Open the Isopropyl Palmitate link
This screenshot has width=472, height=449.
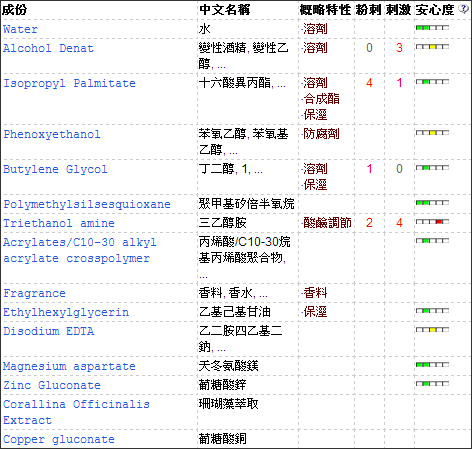coord(69,83)
